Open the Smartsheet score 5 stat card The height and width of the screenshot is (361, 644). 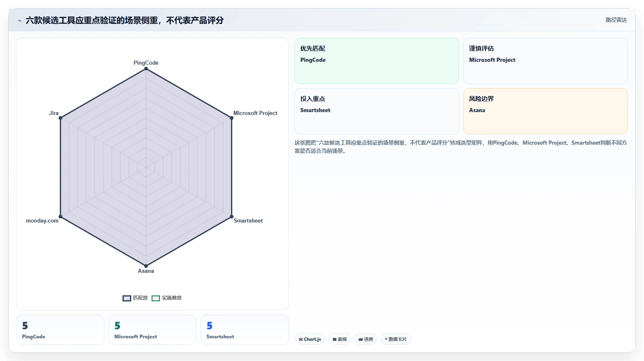pos(245,330)
